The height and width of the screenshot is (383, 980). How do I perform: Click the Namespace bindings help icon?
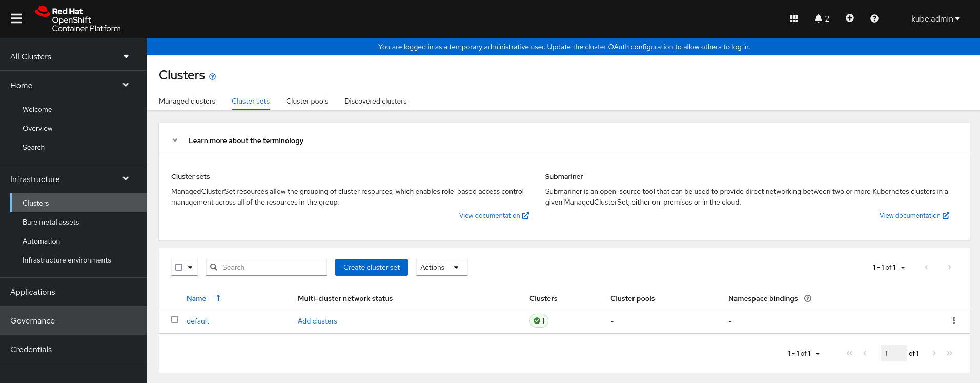point(807,298)
